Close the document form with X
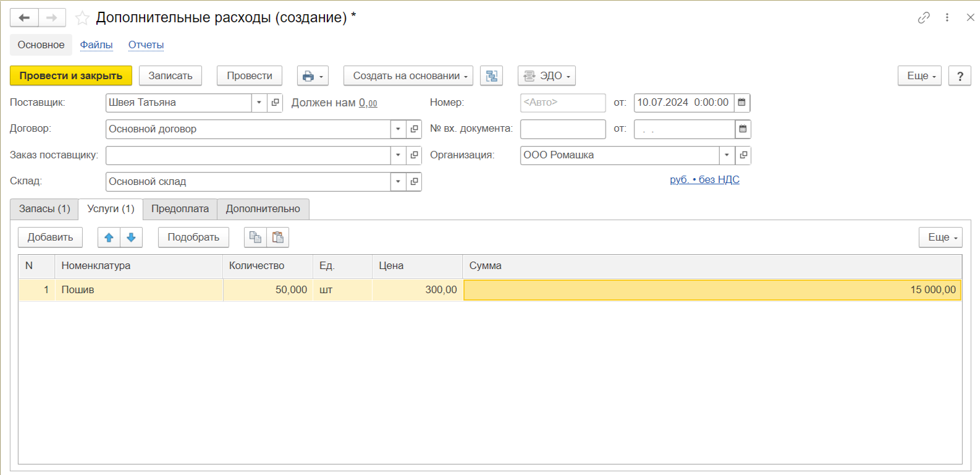 point(970,17)
